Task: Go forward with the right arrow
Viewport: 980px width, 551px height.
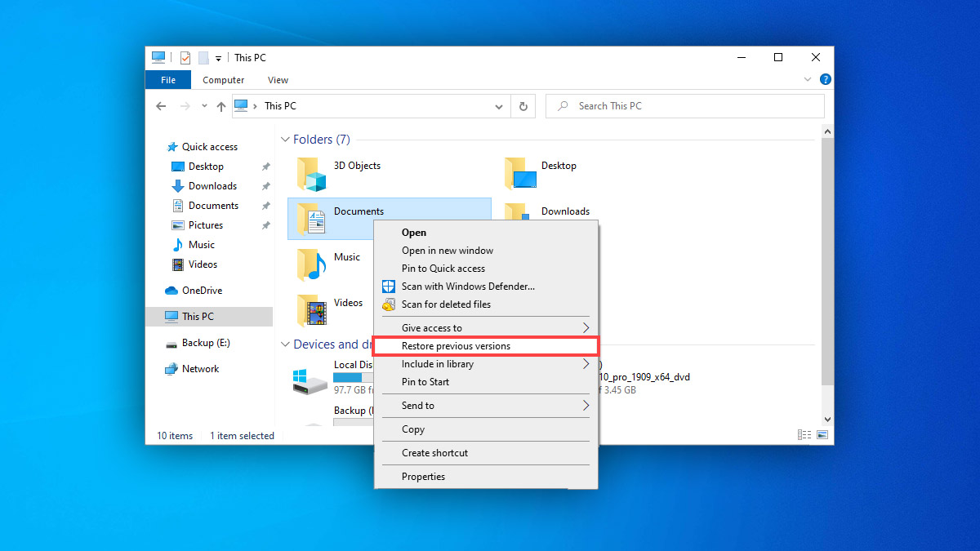Action: click(185, 106)
